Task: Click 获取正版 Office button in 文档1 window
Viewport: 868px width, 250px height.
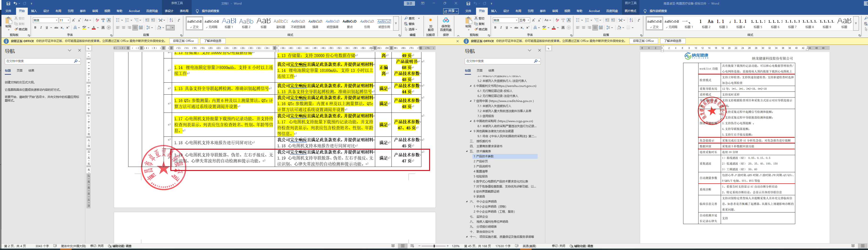Action: point(183,41)
